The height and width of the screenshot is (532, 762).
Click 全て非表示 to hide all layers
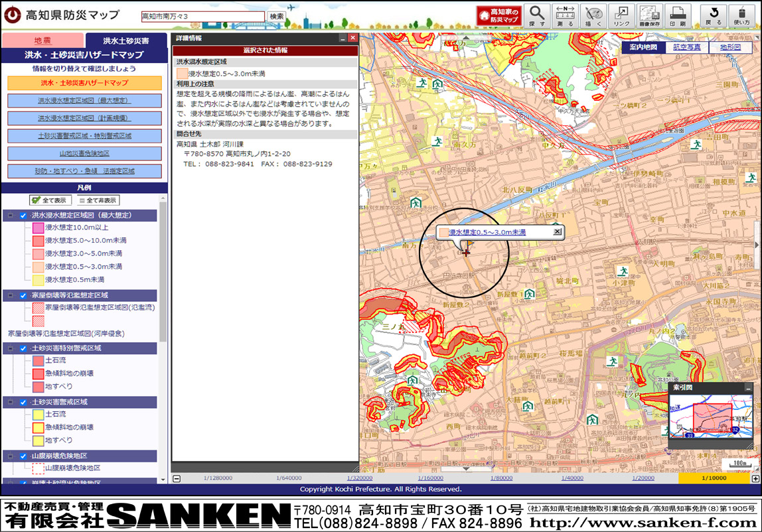[x=98, y=200]
